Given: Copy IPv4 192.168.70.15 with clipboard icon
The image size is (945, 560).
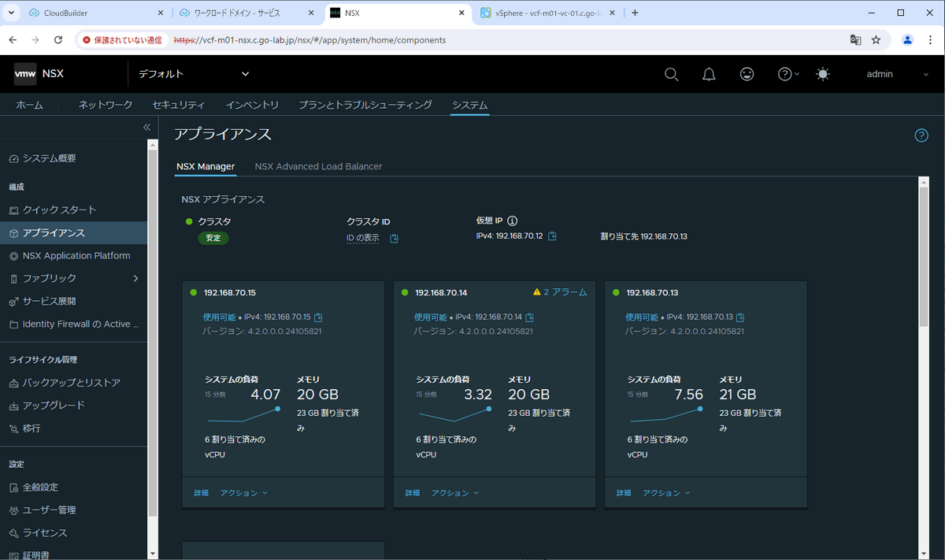Looking at the screenshot, I should point(318,317).
